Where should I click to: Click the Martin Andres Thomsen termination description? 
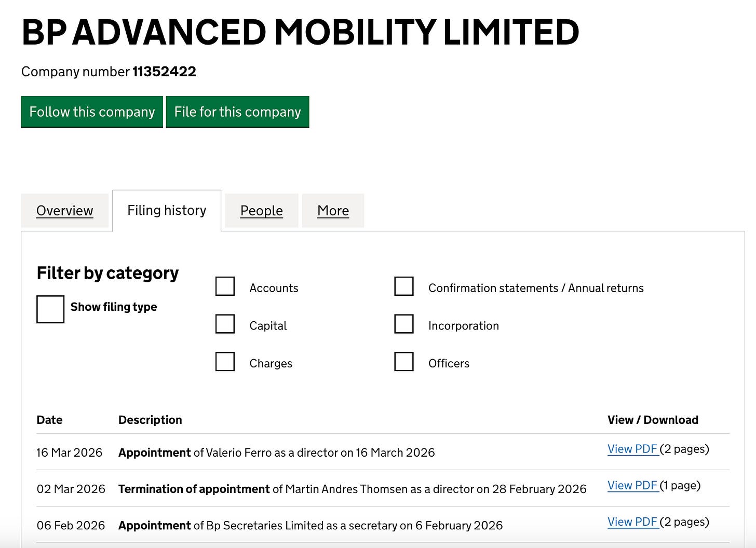point(353,489)
